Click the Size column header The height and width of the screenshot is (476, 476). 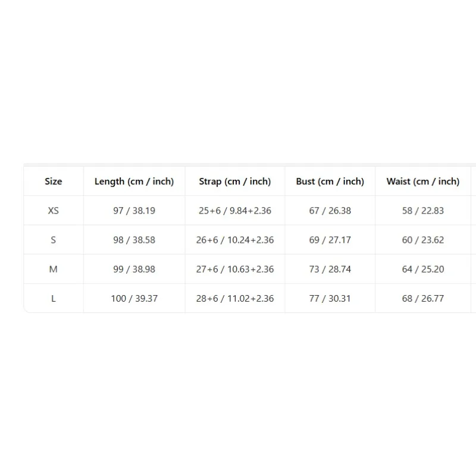[x=54, y=181]
